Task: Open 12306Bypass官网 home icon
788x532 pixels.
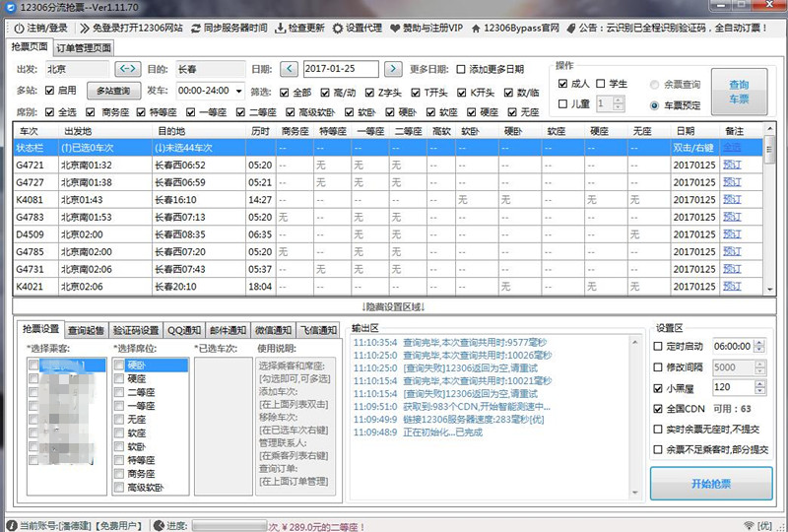Action: [x=476, y=29]
